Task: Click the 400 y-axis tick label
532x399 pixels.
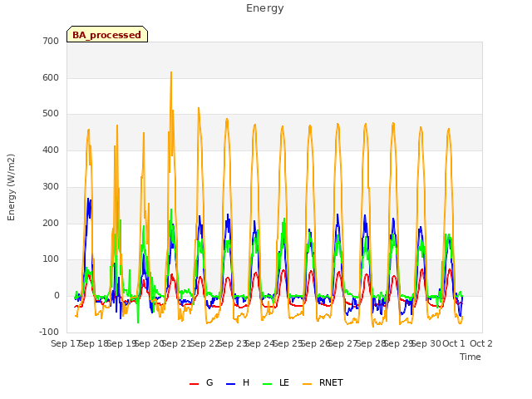Action: [x=51, y=150]
